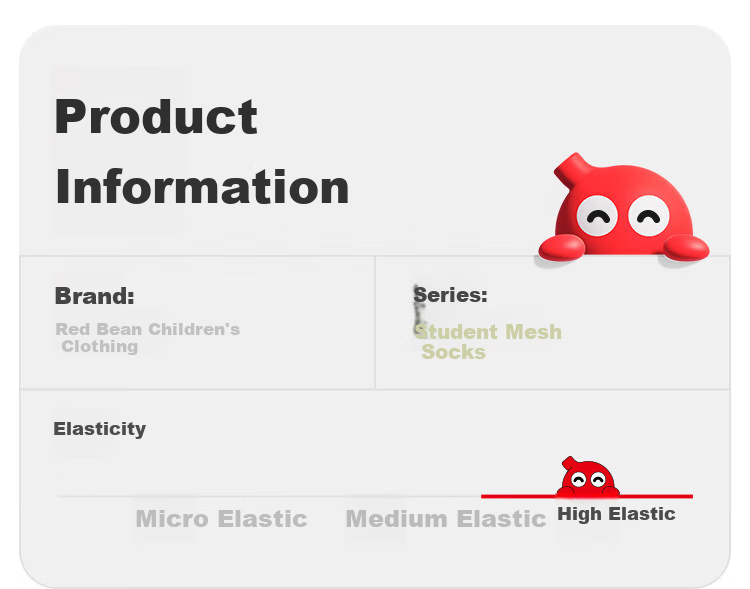Click the large mascot's left hand

(562, 247)
